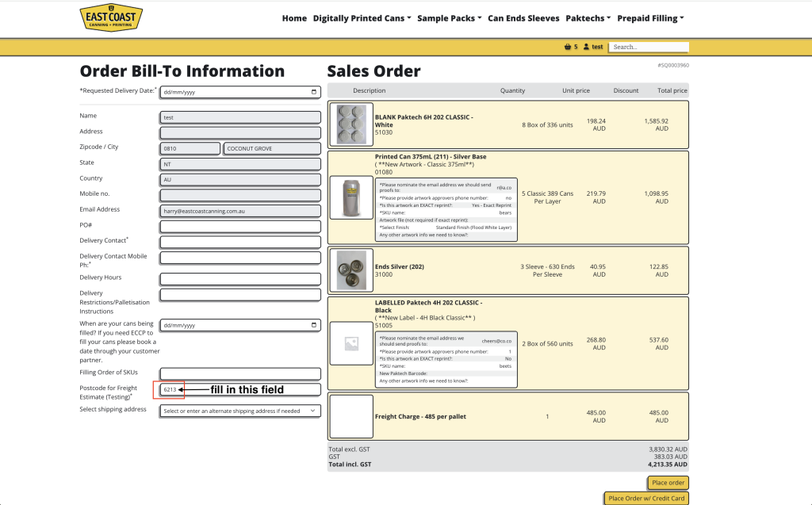Image resolution: width=812 pixels, height=505 pixels.
Task: Open calendar picker for cans filling date
Action: click(314, 325)
